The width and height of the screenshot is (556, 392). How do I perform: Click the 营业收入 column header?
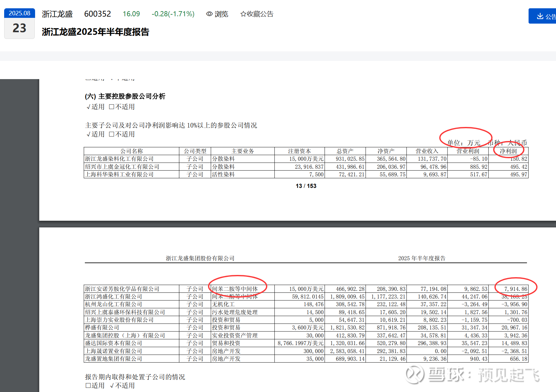coord(427,151)
